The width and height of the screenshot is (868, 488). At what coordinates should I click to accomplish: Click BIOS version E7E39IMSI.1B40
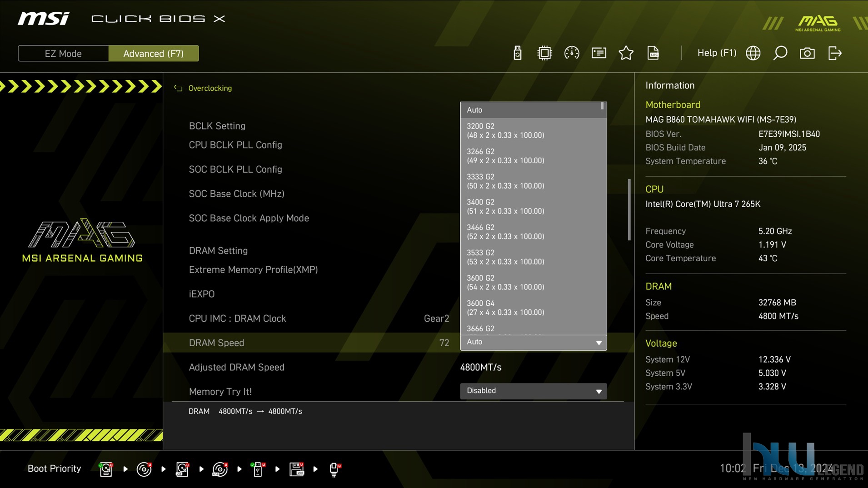click(789, 134)
